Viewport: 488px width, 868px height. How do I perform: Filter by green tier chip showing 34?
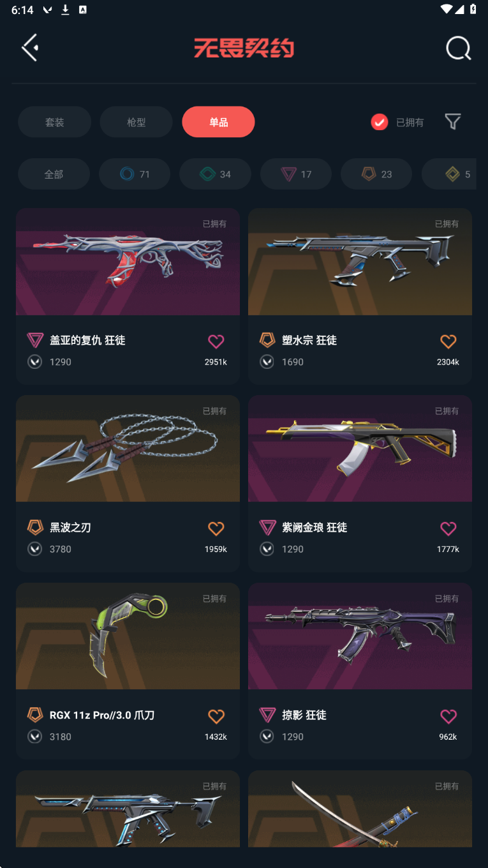point(215,174)
